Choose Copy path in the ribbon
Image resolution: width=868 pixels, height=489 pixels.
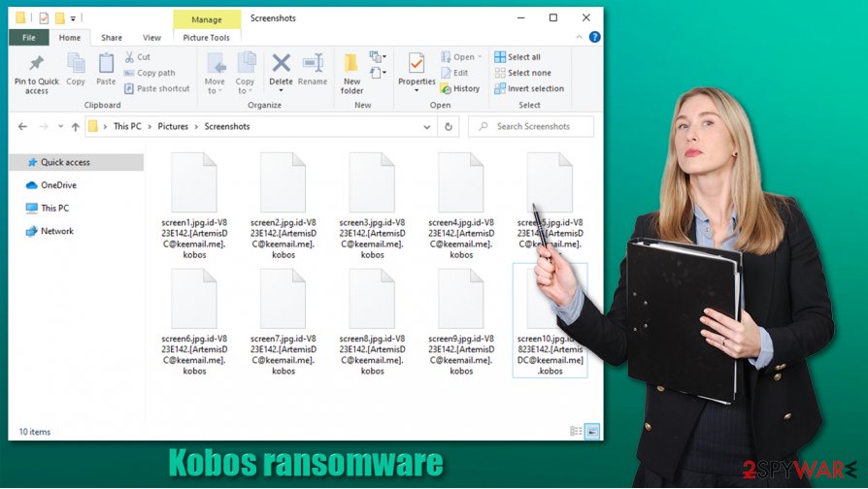(x=150, y=73)
